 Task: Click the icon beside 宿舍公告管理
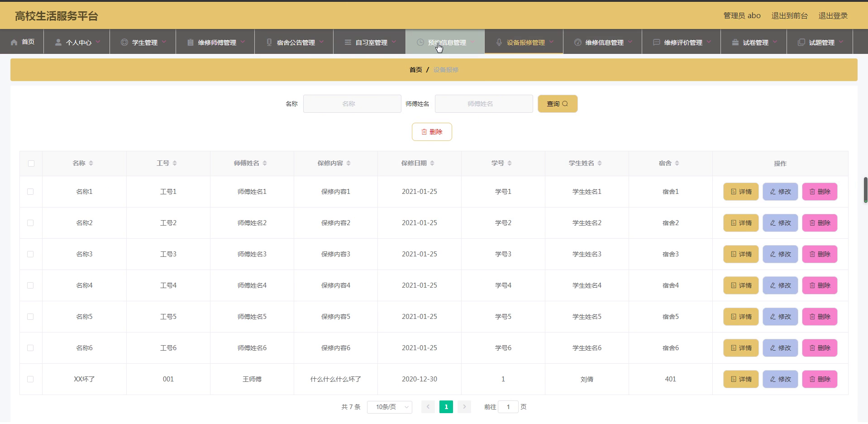tap(269, 42)
